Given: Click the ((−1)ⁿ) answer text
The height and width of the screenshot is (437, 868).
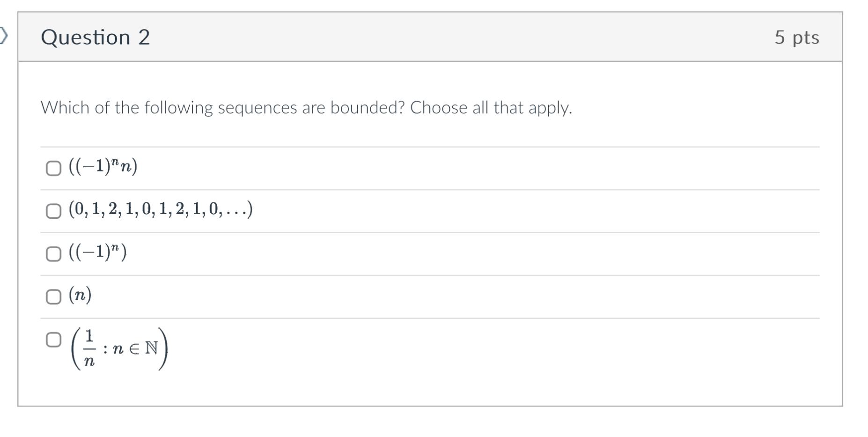Looking at the screenshot, I should click(98, 253).
